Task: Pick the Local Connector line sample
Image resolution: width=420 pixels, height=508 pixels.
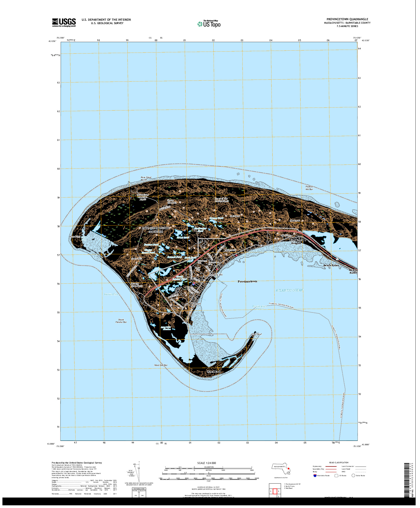Action: point(360,466)
